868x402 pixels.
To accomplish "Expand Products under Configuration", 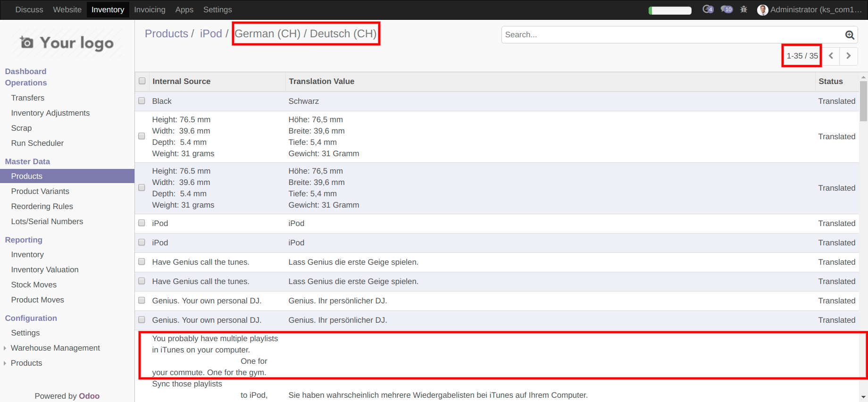I will [26, 363].
